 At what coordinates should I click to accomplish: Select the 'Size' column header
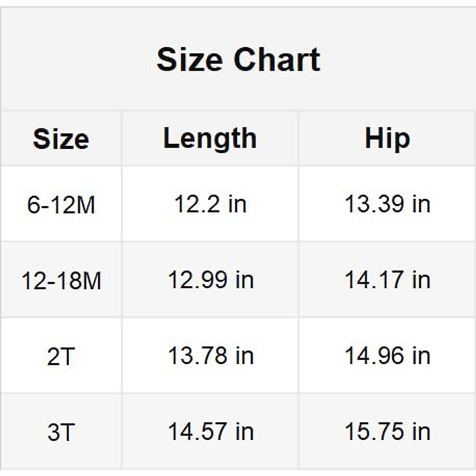pyautogui.click(x=61, y=139)
